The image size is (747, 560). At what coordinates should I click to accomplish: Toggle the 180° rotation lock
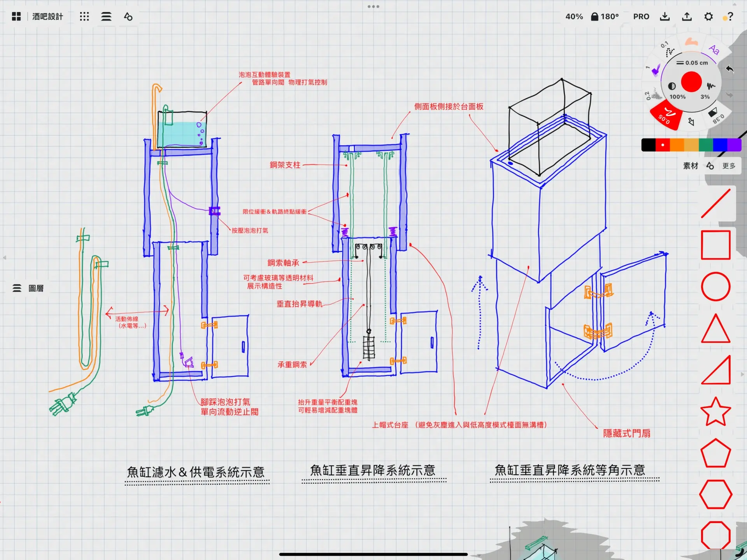[605, 16]
